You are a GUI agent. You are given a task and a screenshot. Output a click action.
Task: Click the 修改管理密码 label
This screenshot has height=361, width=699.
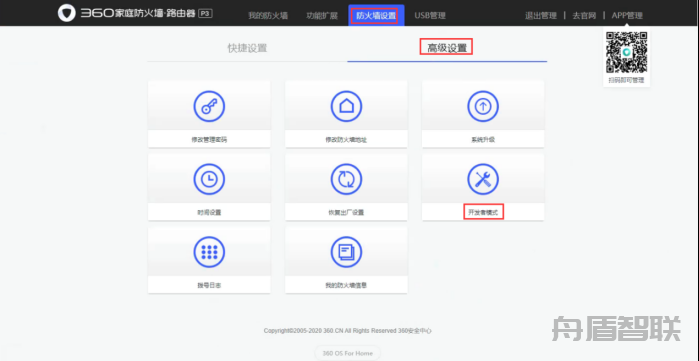[209, 139]
